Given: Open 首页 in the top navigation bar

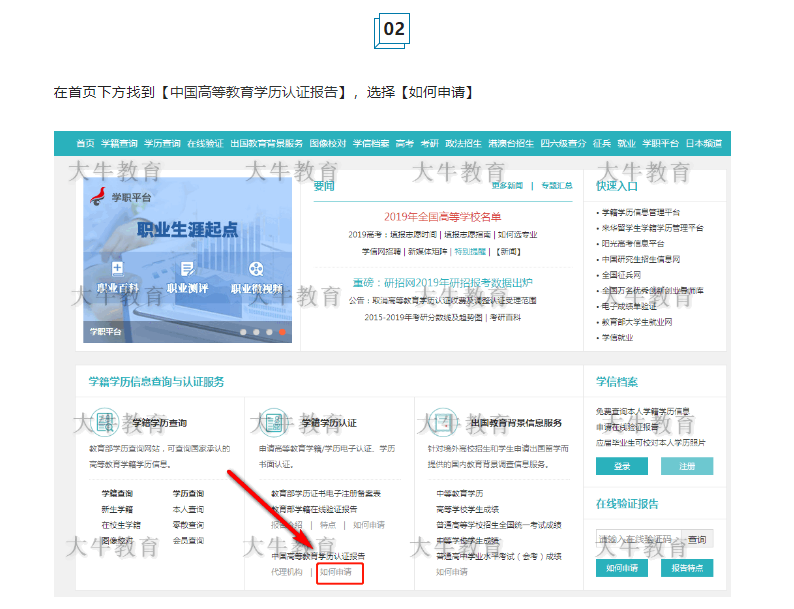Looking at the screenshot, I should 85,143.
